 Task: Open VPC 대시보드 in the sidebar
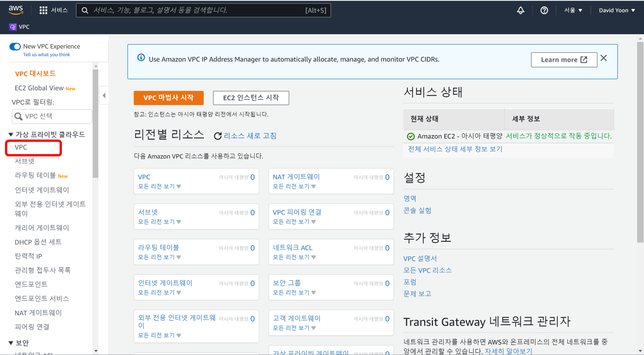pos(35,74)
